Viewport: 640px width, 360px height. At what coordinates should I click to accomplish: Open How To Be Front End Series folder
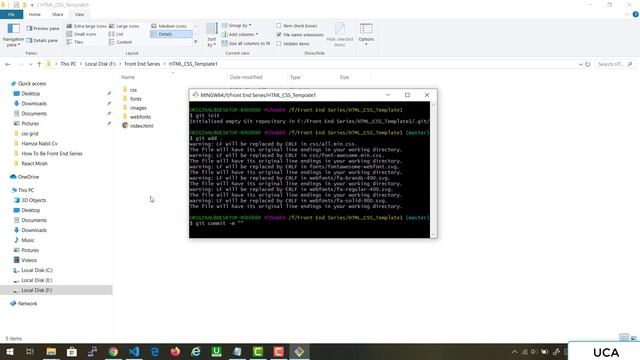(52, 153)
